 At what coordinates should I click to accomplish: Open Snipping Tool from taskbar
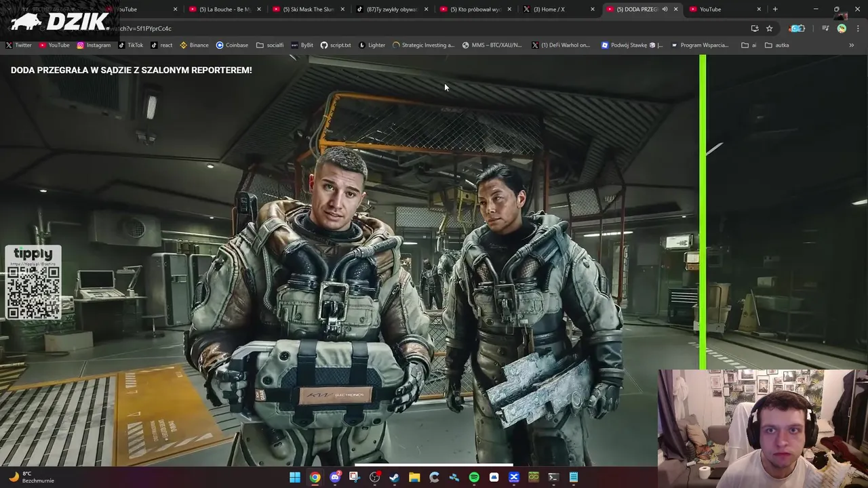tap(354, 477)
